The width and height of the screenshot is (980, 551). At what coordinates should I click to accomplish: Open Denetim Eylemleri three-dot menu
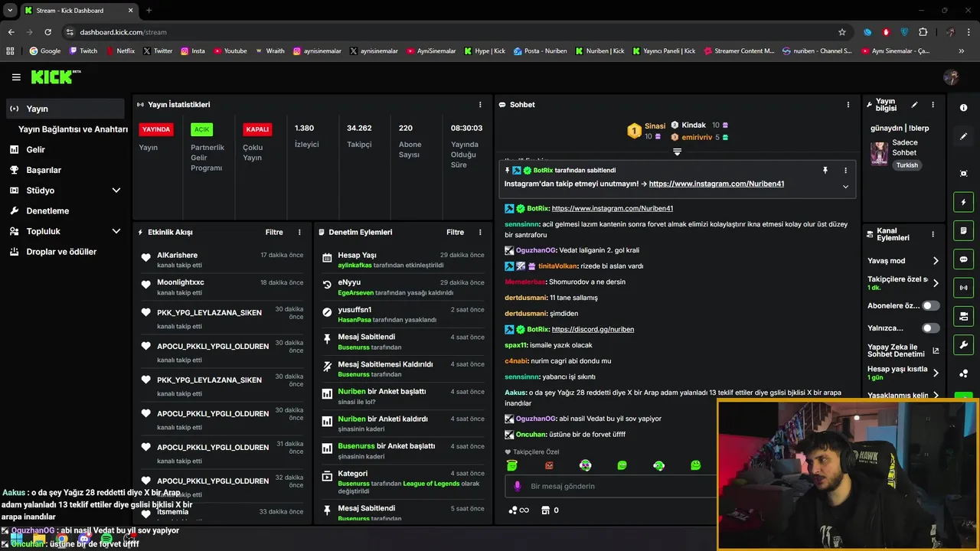pos(480,232)
